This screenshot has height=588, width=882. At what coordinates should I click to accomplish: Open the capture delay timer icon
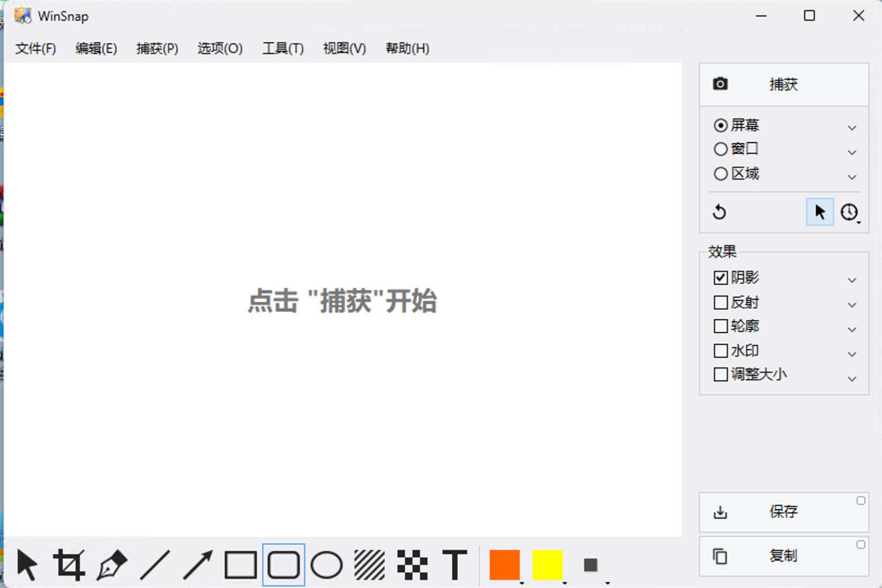pos(850,212)
